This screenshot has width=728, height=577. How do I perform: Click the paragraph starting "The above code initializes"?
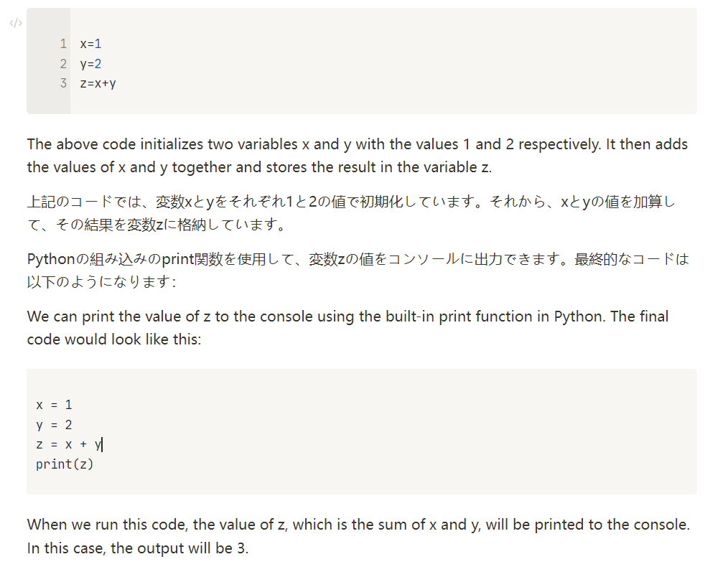(357, 156)
